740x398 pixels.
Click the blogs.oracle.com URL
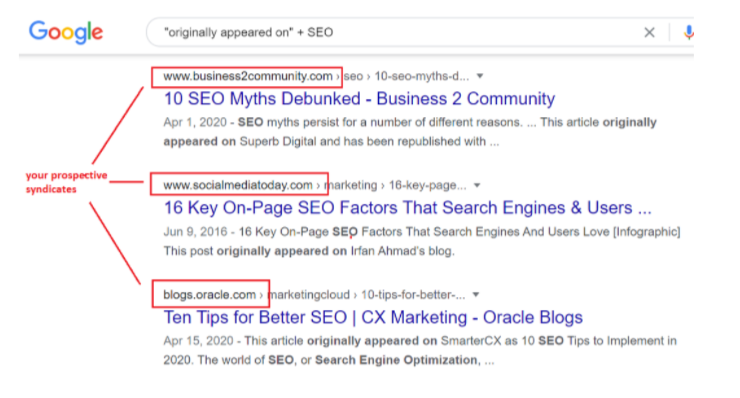point(209,295)
